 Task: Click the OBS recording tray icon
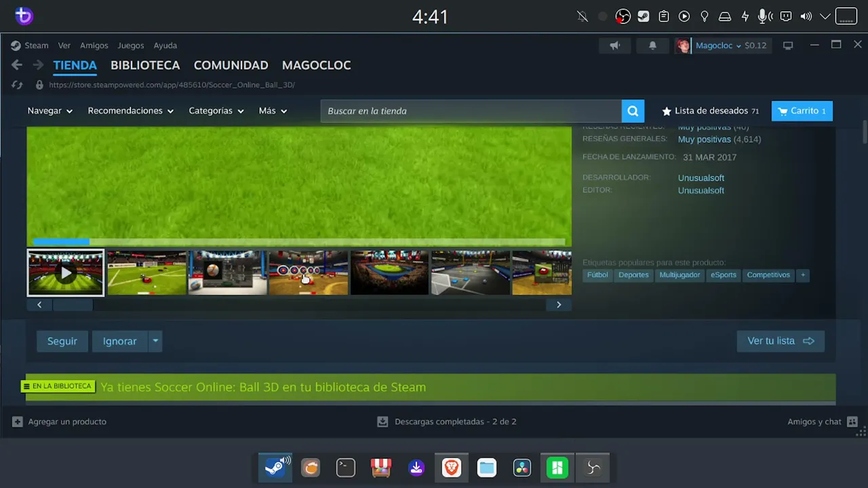623,16
